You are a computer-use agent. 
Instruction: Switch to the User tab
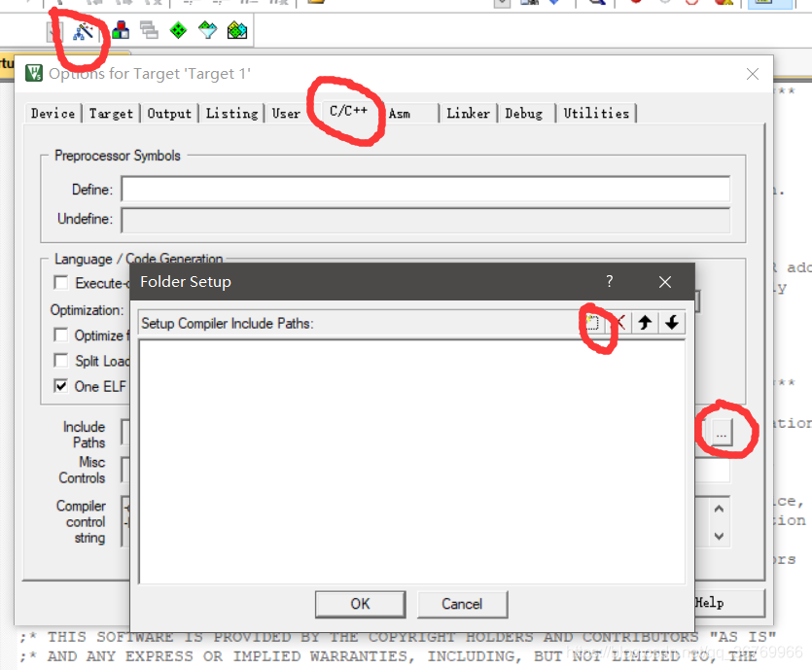286,113
